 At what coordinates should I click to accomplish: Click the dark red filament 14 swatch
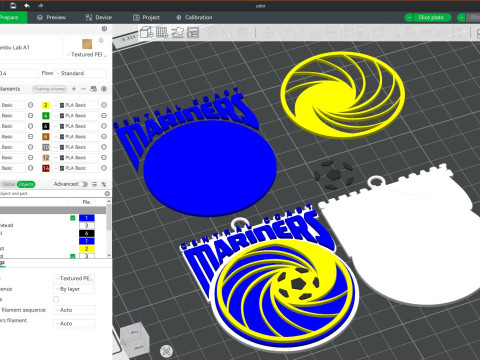(x=46, y=168)
